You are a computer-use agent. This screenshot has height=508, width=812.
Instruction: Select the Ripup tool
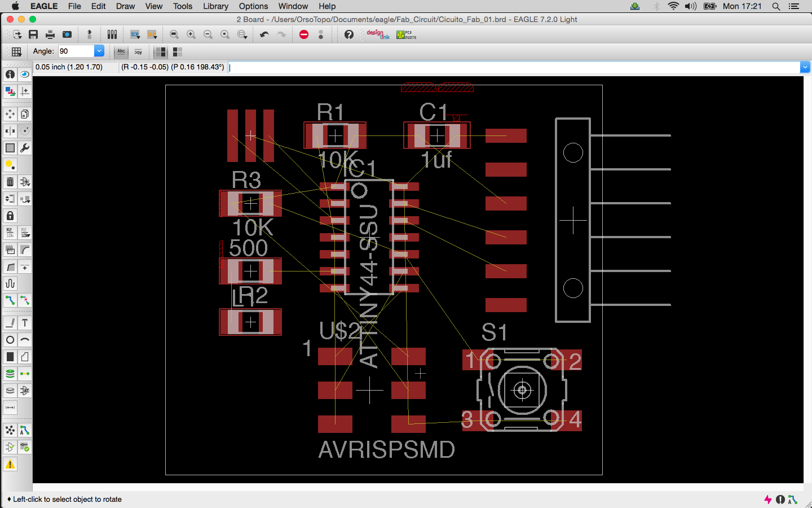tap(25, 300)
